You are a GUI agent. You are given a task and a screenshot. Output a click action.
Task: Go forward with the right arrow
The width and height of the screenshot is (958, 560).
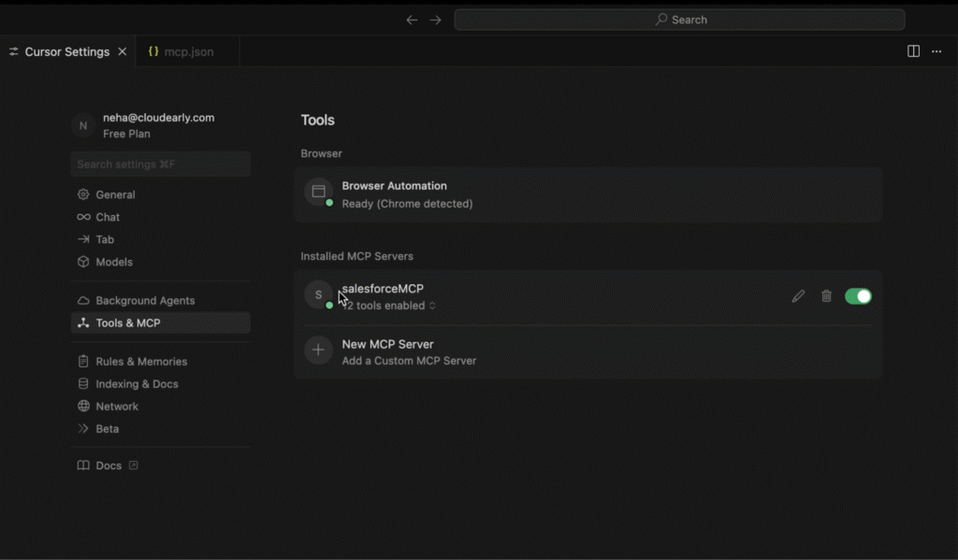435,20
